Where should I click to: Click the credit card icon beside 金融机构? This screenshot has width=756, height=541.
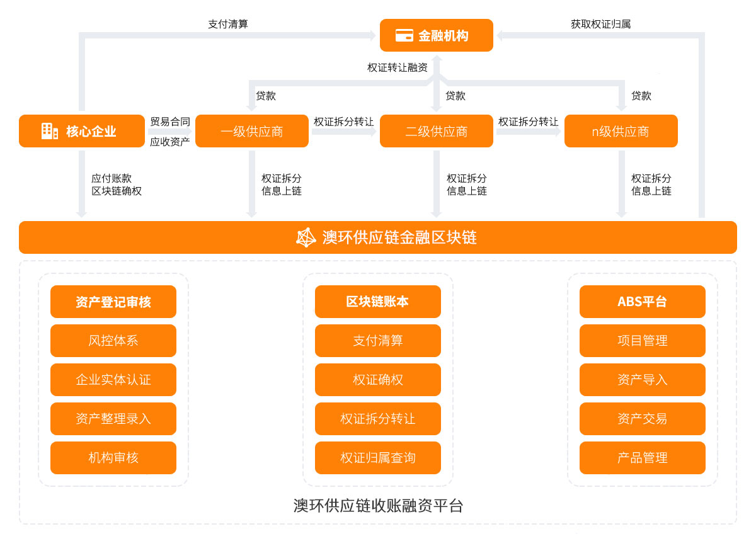(404, 35)
